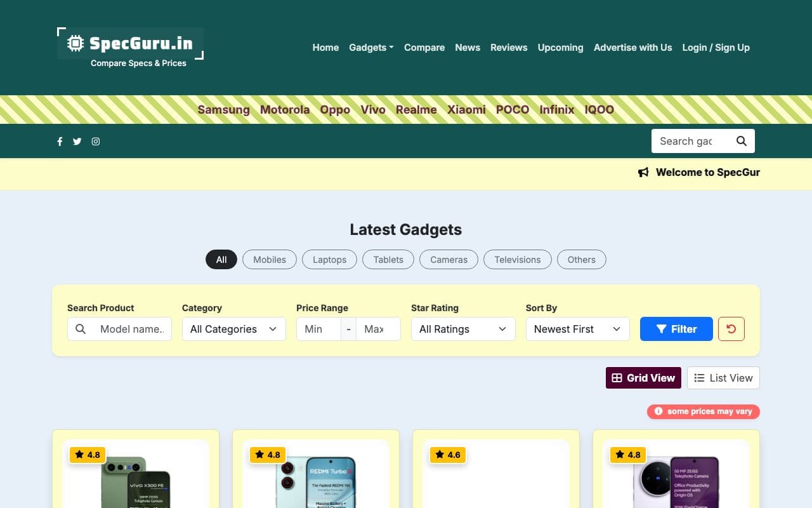
Task: Click the blue Filter button
Action: 676,329
